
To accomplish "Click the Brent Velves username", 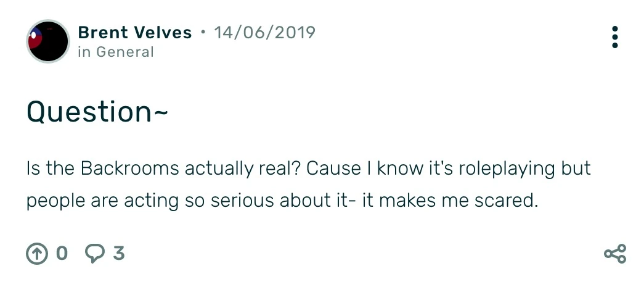I will 135,32.
